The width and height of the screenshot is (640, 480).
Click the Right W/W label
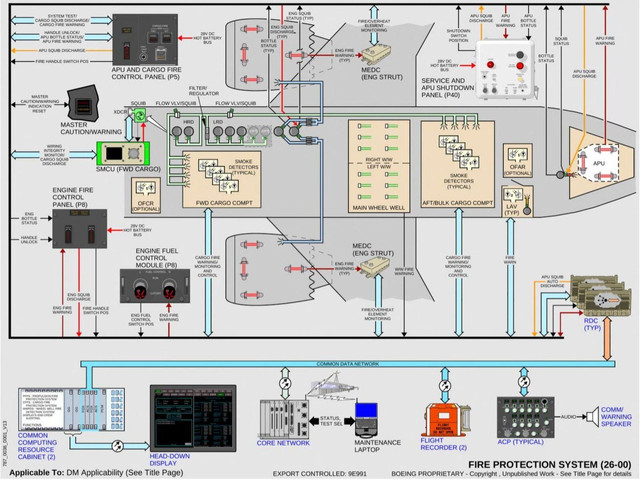tap(378, 160)
